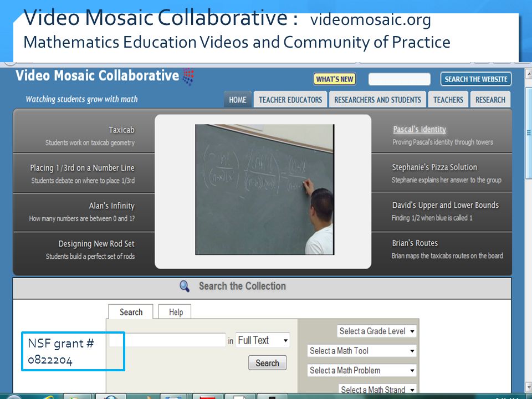Click the chalkboard video thumbnail
The width and height of the screenshot is (532, 399).
pyautogui.click(x=265, y=190)
